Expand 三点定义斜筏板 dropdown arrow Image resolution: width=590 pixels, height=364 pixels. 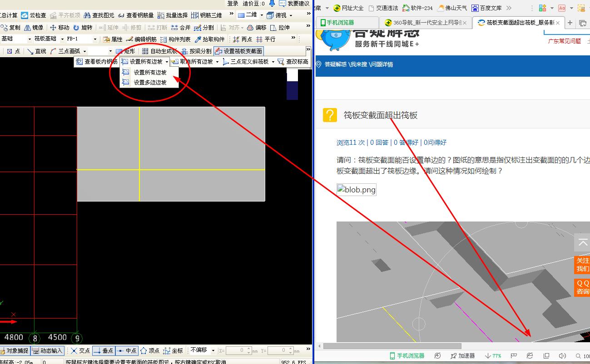tap(273, 62)
